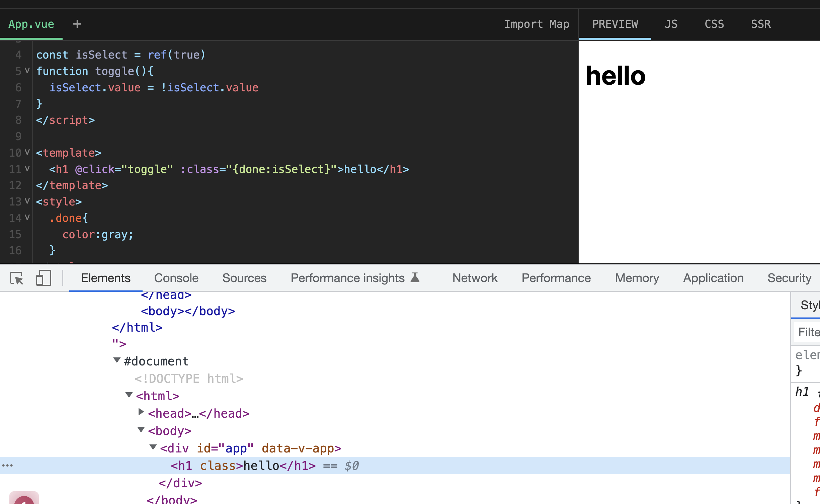The height and width of the screenshot is (504, 820).
Task: Collapse the h1 fold arrow on line 11
Action: pyautogui.click(x=27, y=168)
